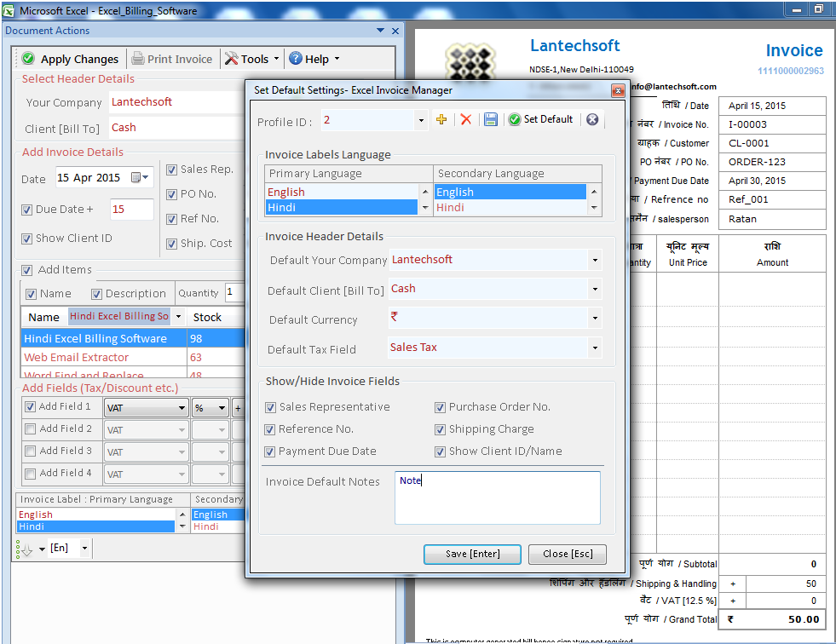Screen dimensions: 836x644
Task: Click Client [Bill To] field showing Cash
Action: [176, 128]
